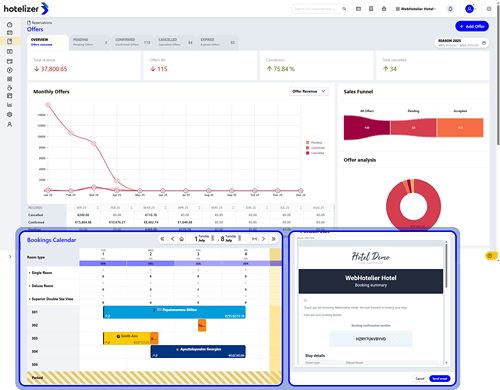Click the Pending funnel segment
The height and width of the screenshot is (390, 500).
coord(413,128)
